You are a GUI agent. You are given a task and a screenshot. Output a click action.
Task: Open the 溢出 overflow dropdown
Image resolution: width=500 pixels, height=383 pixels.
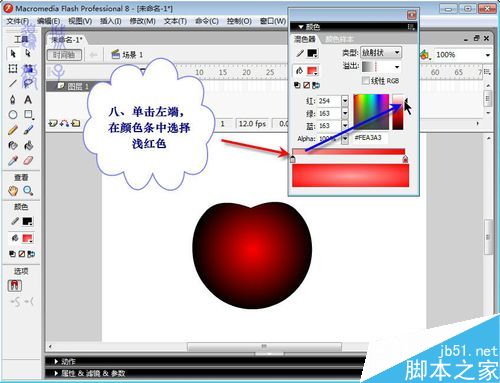click(397, 67)
